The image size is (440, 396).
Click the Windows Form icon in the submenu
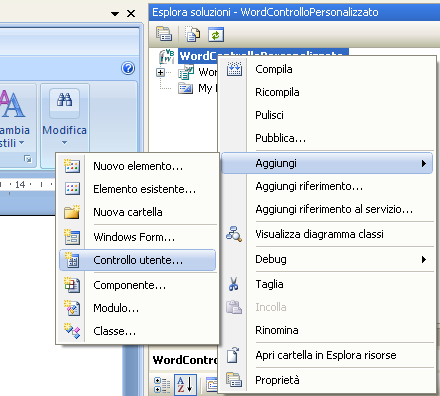72,237
